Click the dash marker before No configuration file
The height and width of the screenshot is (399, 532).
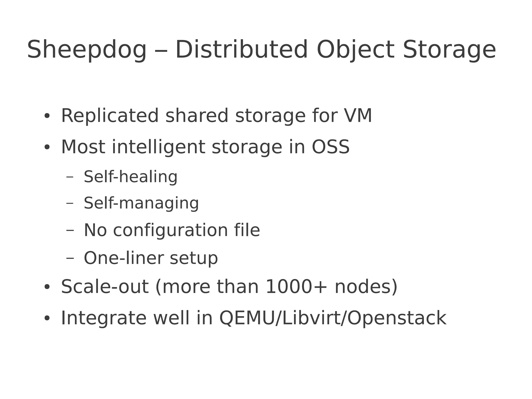pos(70,230)
